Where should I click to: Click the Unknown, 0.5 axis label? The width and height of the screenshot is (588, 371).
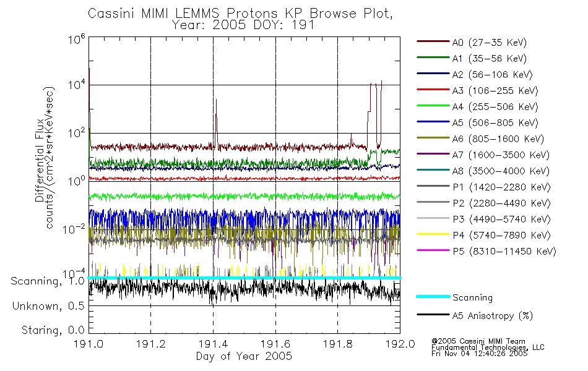pos(48,306)
